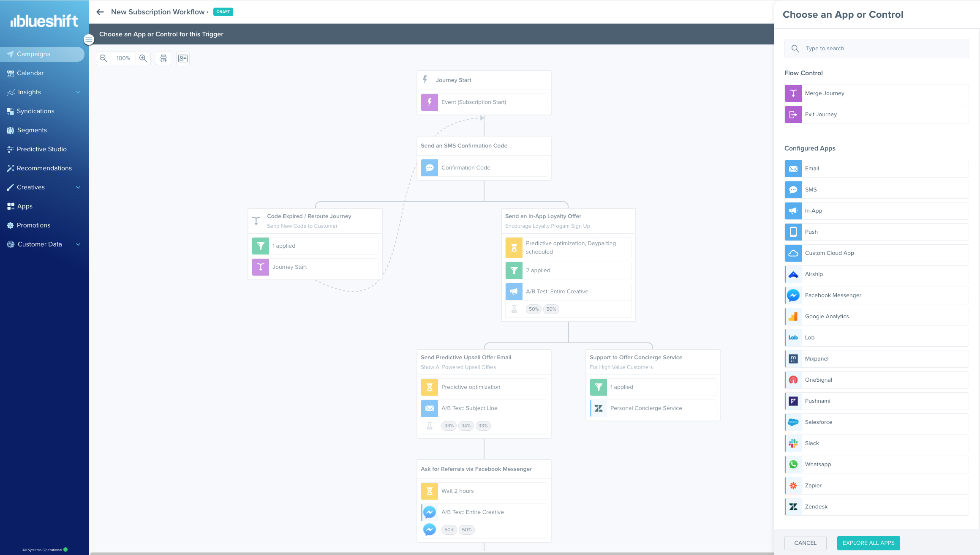
Task: Choose the Custom Cloud App icon
Action: click(x=793, y=253)
